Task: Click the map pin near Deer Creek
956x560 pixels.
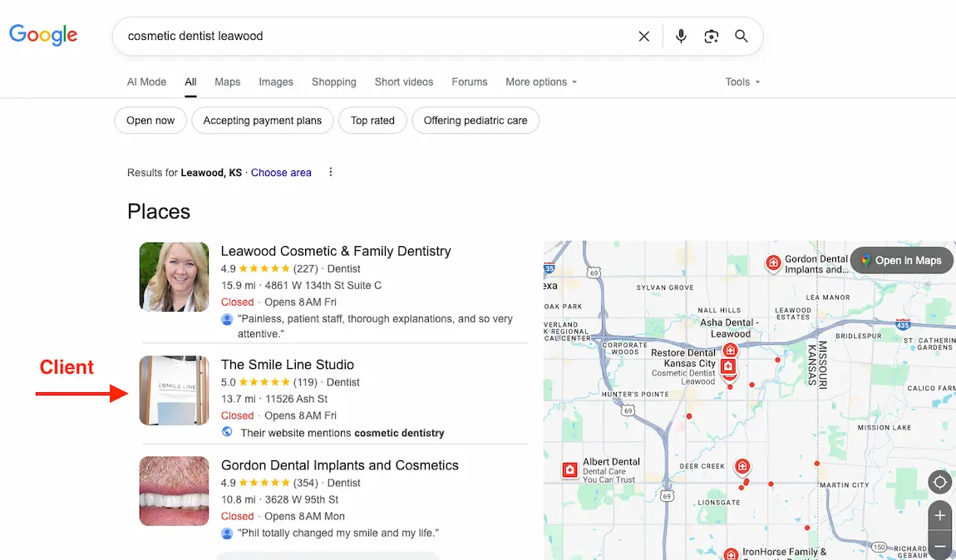Action: (x=742, y=467)
